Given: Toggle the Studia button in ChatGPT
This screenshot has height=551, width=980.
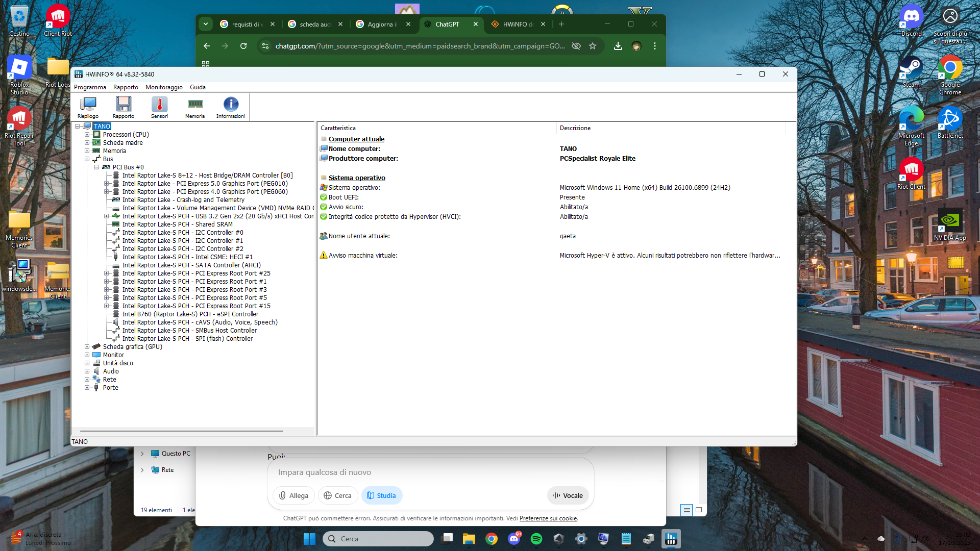Looking at the screenshot, I should click(x=382, y=495).
